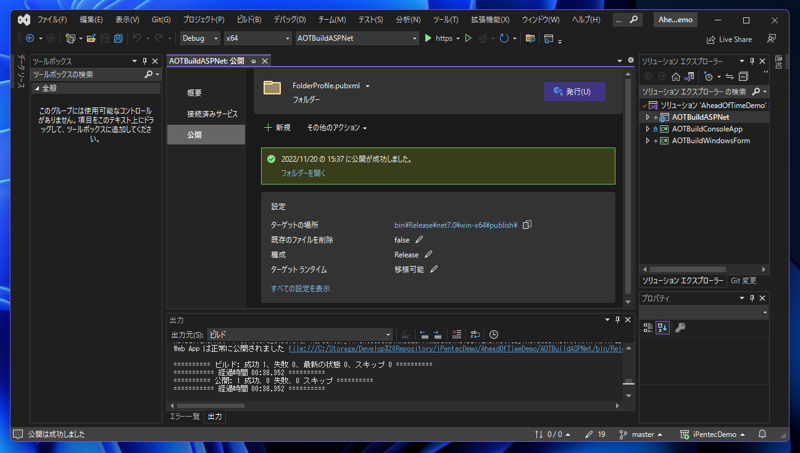The image size is (800, 453).
Task: Click the publish (U) button
Action: [574, 91]
